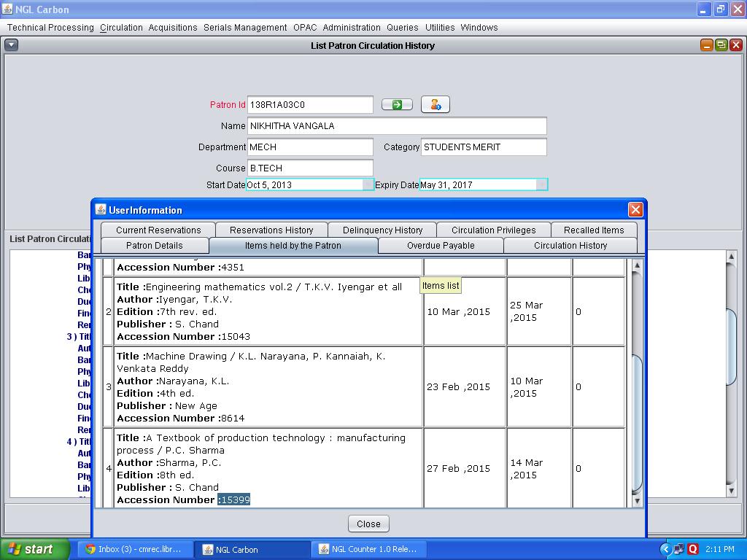Open the Expiry Date picker dropdown
The width and height of the screenshot is (747, 560).
[x=541, y=185]
